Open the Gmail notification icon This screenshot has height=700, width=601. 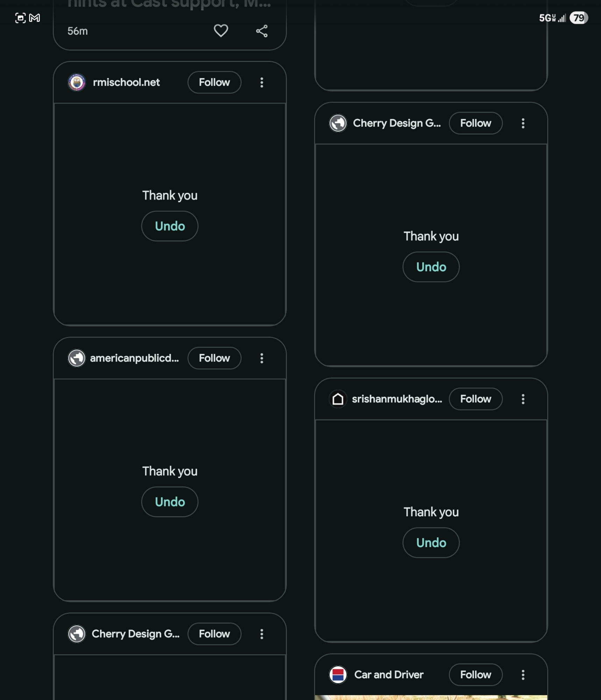35,18
